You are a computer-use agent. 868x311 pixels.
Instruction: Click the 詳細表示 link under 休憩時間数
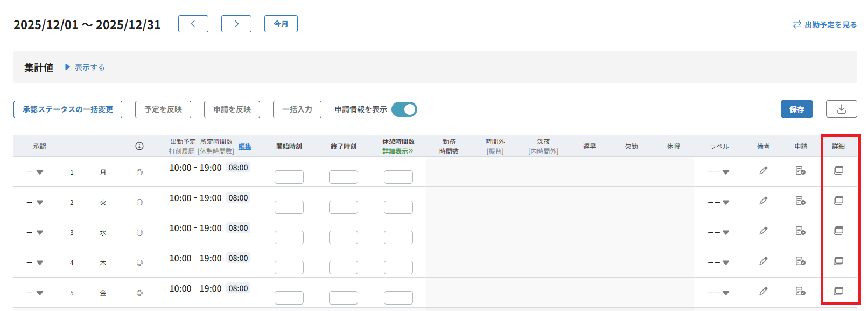tap(397, 151)
